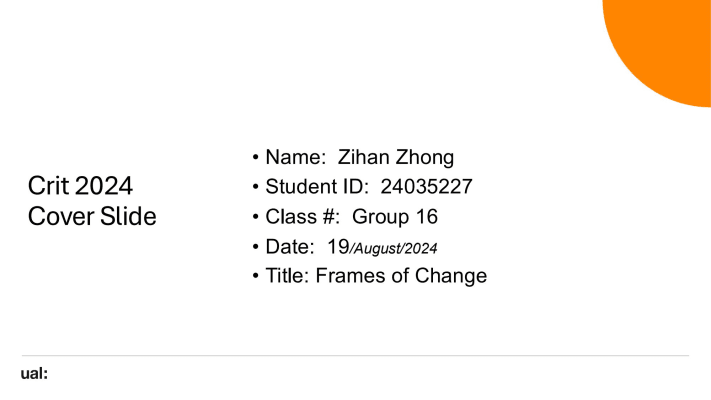711x400 pixels.
Task: Click the bullet point before Student ID
Action: pos(255,187)
